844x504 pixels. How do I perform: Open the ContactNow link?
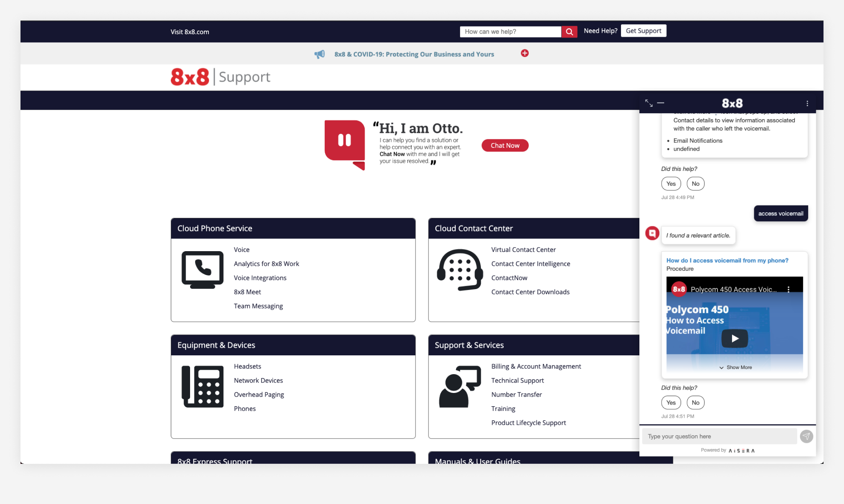(x=509, y=278)
